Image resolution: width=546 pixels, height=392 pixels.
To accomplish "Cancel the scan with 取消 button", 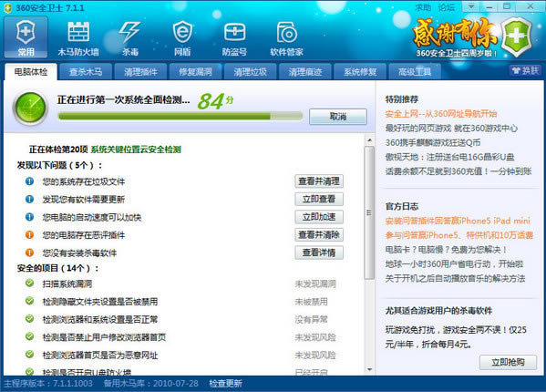I will (x=338, y=117).
